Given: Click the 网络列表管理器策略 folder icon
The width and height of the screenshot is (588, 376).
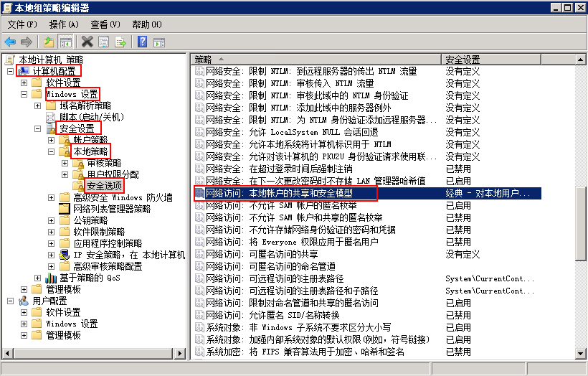Looking at the screenshot, I should 64,209.
